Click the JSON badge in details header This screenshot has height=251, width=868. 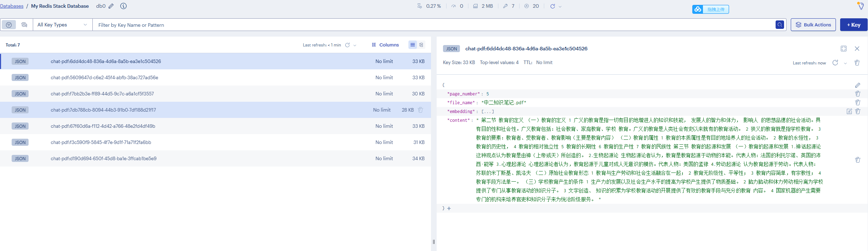(451, 49)
